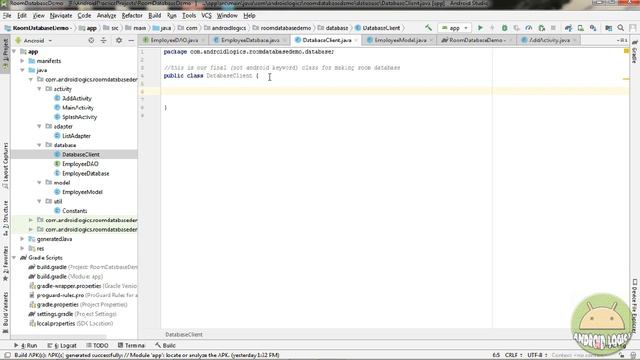
Task: Expand the res folder
Action: tap(22, 249)
